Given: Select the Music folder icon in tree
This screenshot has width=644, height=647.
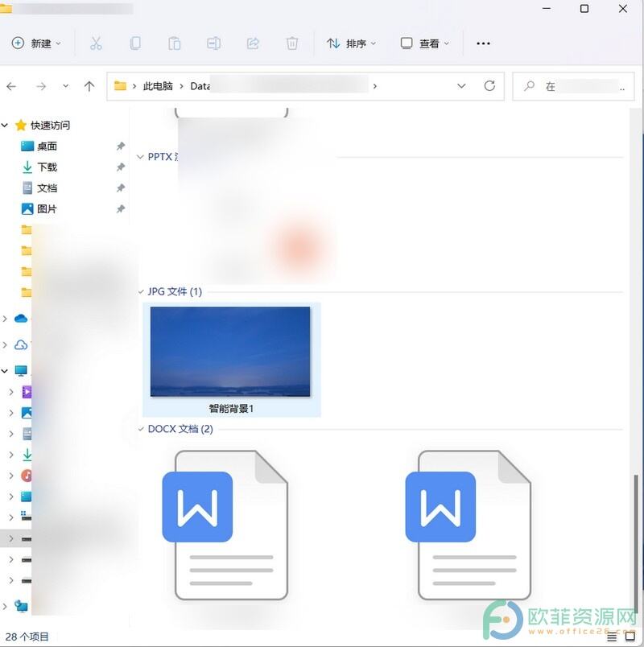Looking at the screenshot, I should [x=27, y=476].
